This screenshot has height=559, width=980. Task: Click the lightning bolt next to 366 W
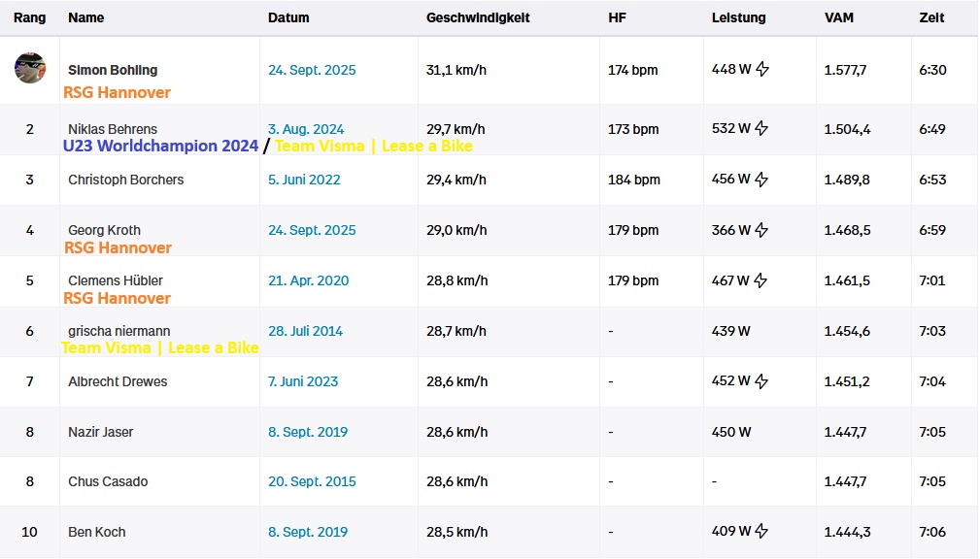pos(762,230)
